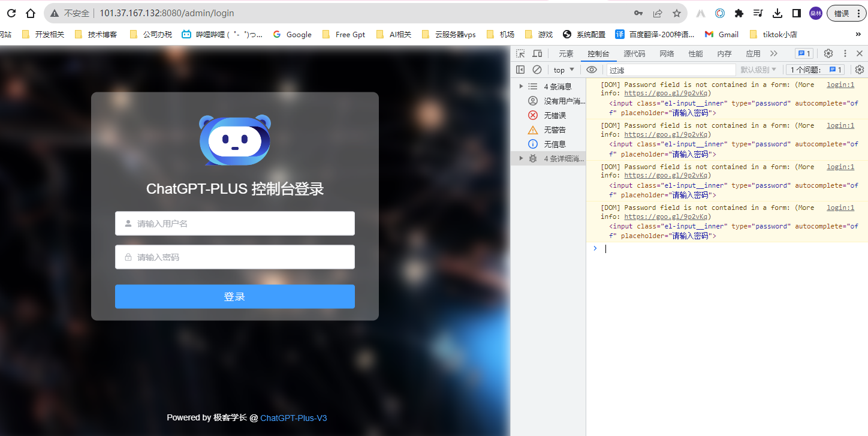
Task: Open Chrome extensions puzzle icon
Action: tap(739, 13)
